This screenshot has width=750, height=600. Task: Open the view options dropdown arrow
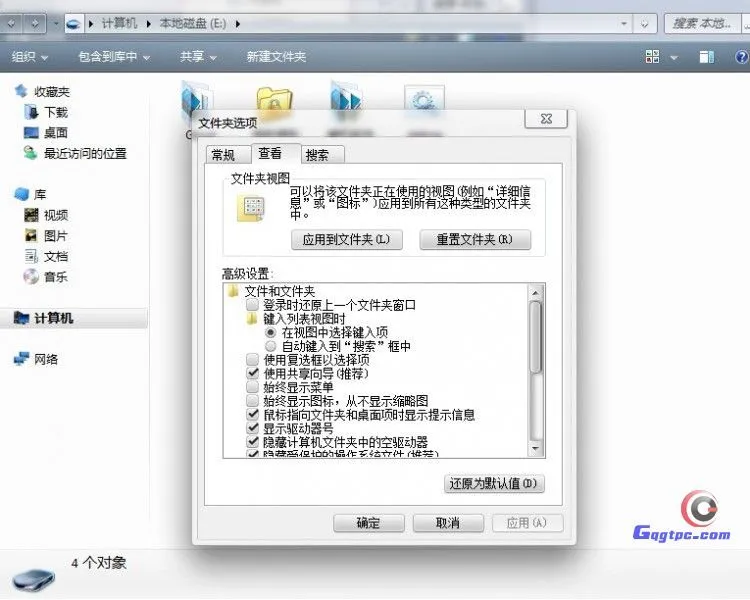[674, 57]
